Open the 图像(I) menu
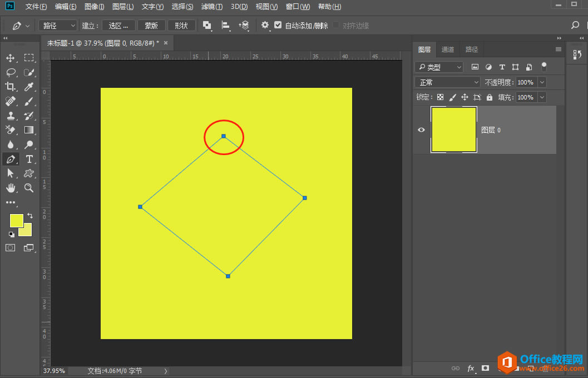The height and width of the screenshot is (378, 588). pyautogui.click(x=94, y=7)
